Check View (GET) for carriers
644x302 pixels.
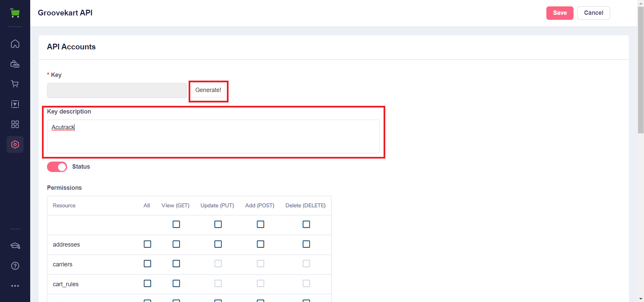coord(176,264)
